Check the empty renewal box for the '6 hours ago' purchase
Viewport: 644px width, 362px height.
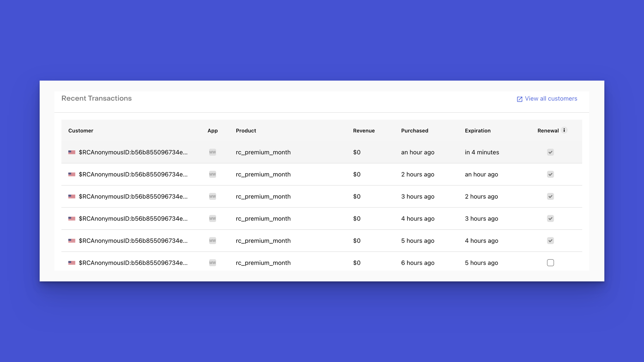(550, 263)
